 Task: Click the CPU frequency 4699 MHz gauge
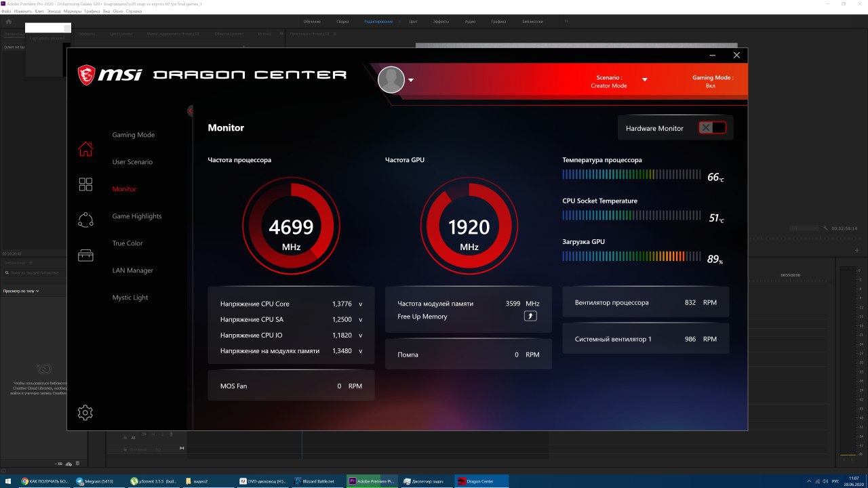pyautogui.click(x=292, y=226)
